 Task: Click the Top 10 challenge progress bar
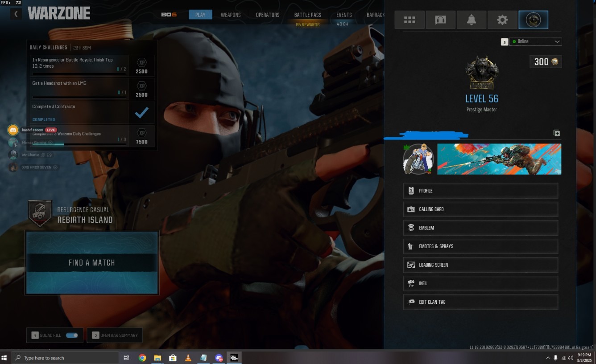click(x=79, y=74)
